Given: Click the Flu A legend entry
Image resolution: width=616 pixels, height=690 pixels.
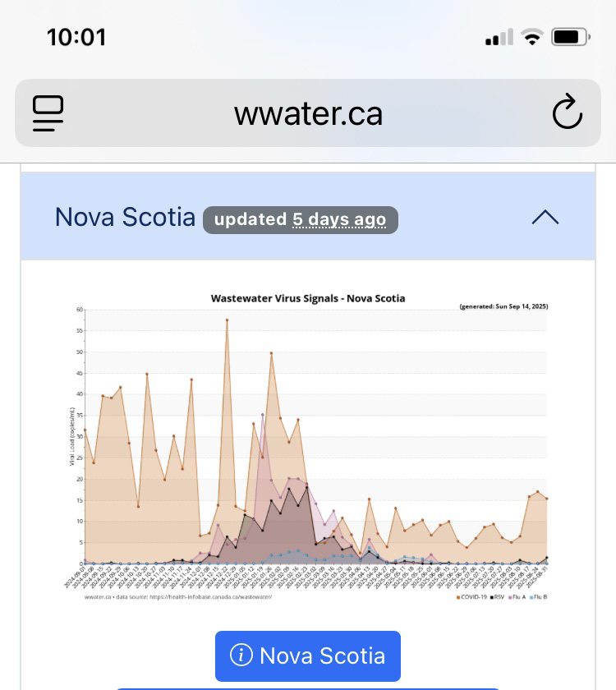Looking at the screenshot, I should (518, 597).
